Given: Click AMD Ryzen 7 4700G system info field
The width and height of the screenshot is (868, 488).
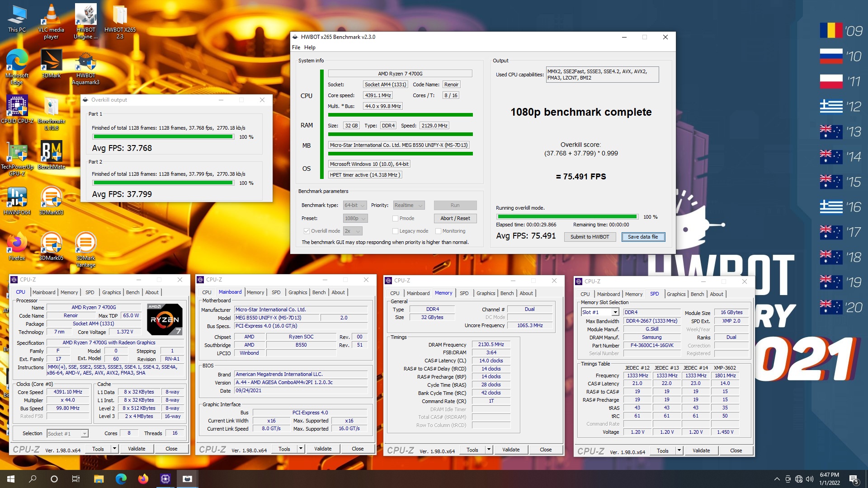Looking at the screenshot, I should [x=400, y=74].
